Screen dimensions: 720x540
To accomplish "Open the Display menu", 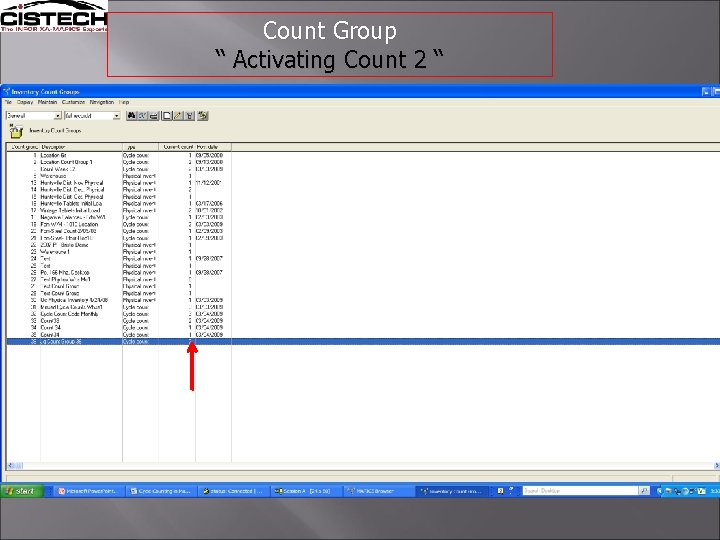I will coord(25,102).
